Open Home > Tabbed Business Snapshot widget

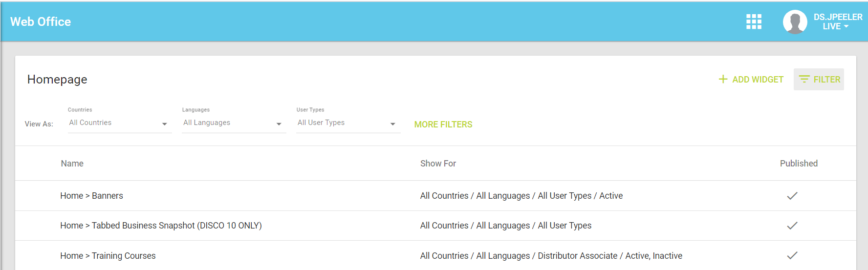(161, 226)
